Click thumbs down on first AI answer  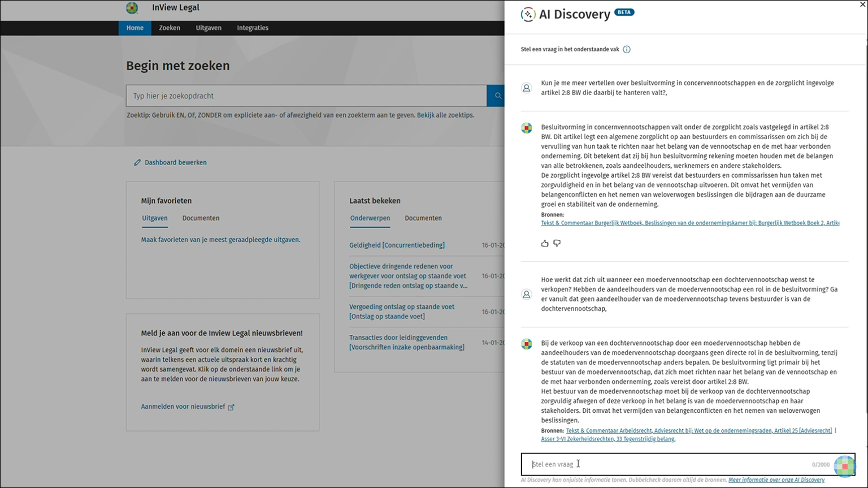(557, 244)
